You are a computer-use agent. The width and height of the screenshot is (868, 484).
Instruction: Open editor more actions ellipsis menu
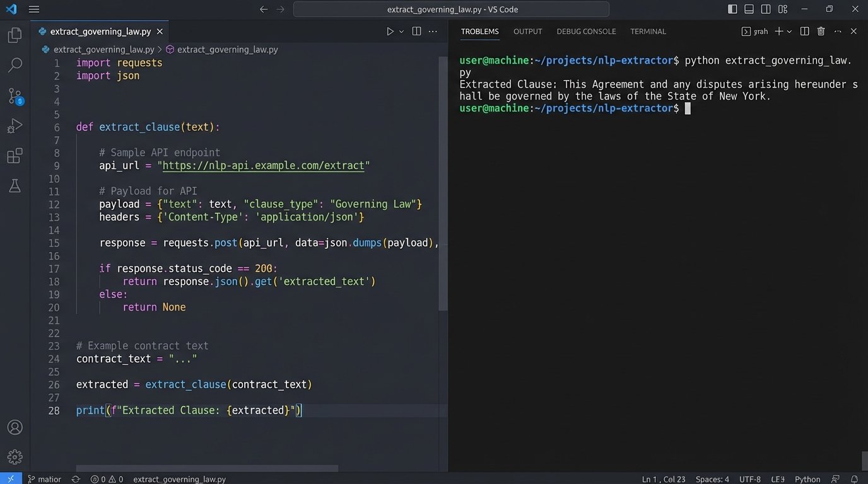433,31
